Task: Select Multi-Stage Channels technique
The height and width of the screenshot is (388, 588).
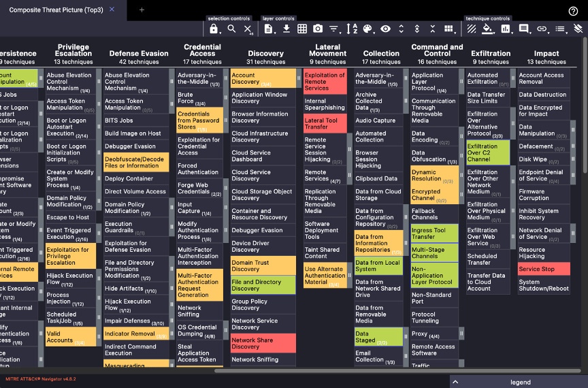Action: (434, 253)
